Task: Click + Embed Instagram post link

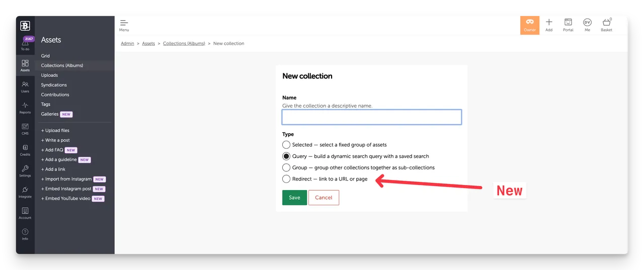Action: 66,189
